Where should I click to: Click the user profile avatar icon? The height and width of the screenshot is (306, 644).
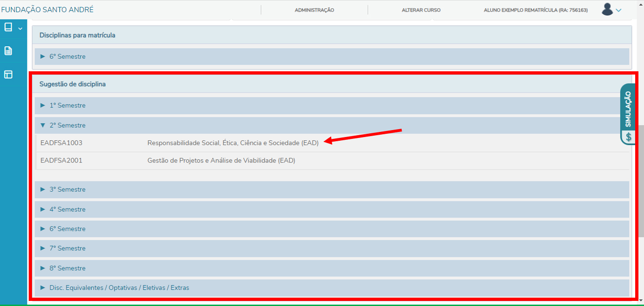pos(607,9)
